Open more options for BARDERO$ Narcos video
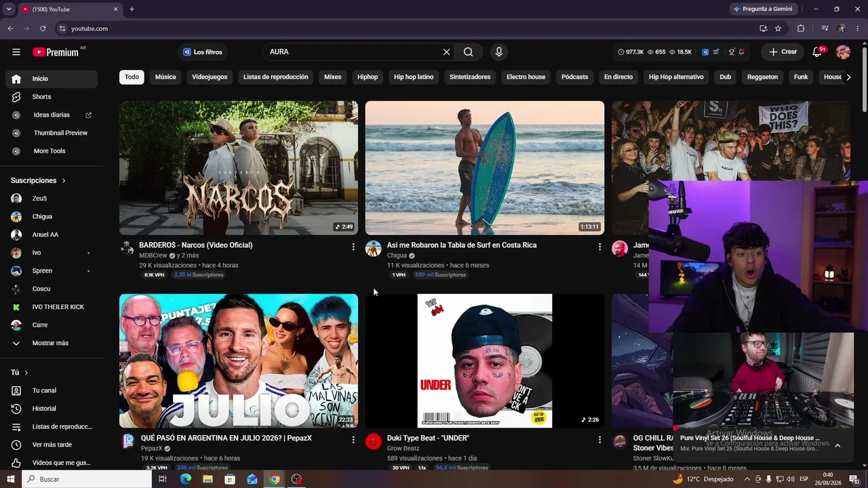The width and height of the screenshot is (868, 488). (353, 247)
